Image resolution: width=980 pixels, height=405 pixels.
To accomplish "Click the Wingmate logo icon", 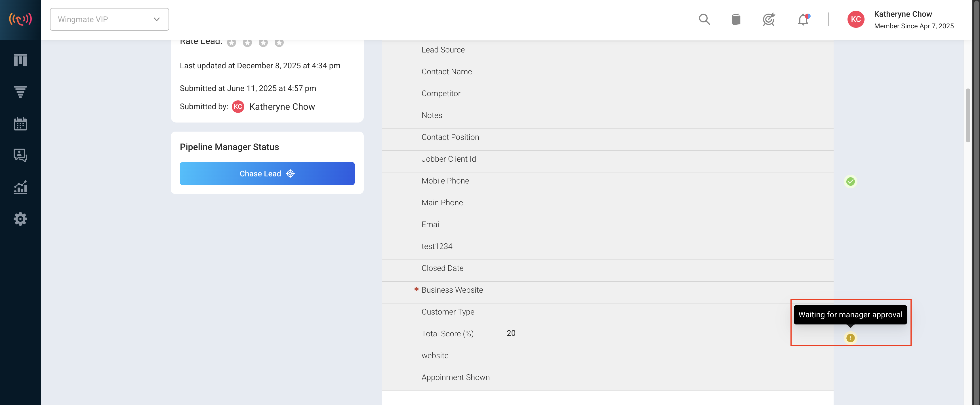I will pyautogui.click(x=20, y=19).
